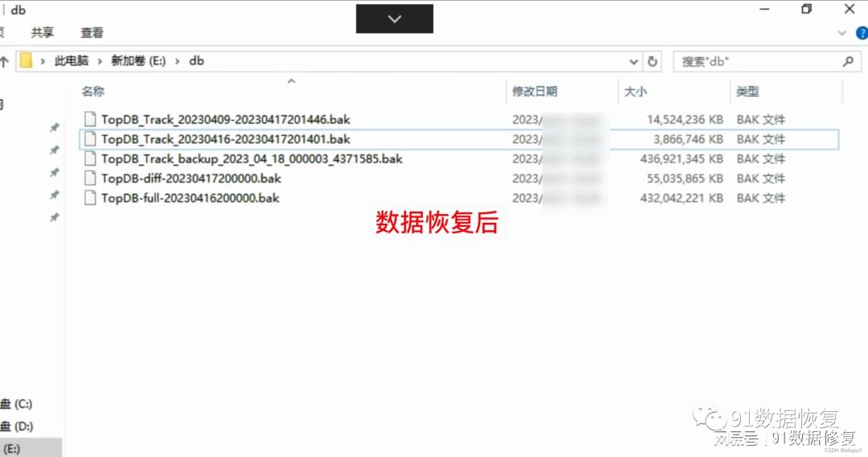The image size is (868, 457).
Task: Select file TopDB-full-20230416200000.bak
Action: 190,198
